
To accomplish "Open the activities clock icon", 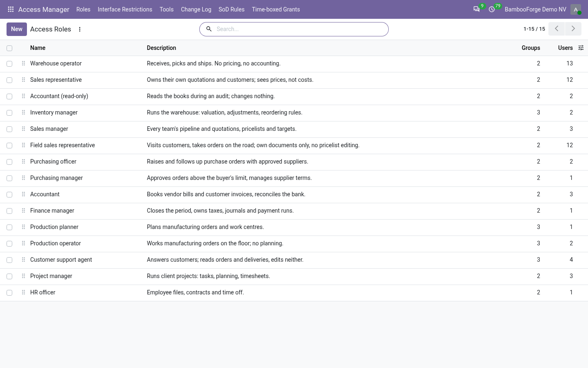I will (492, 9).
